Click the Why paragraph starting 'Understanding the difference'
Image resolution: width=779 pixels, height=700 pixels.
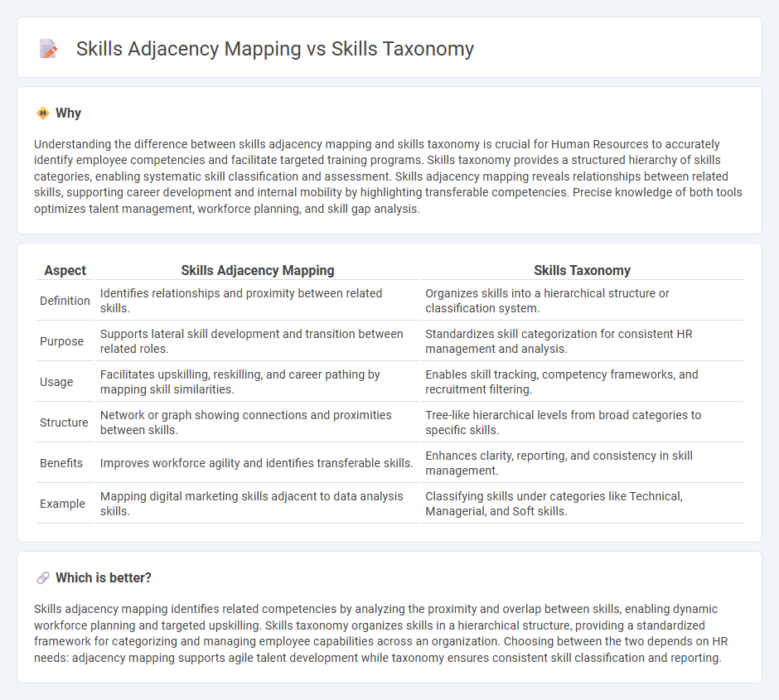pyautogui.click(x=388, y=176)
